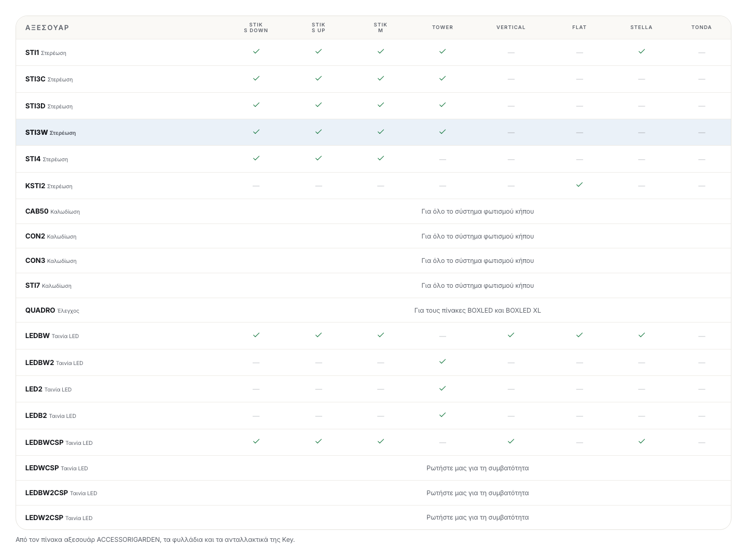The image size is (747, 560).
Task: Click the STI3D checkmark under STIK M
Action: (x=381, y=105)
